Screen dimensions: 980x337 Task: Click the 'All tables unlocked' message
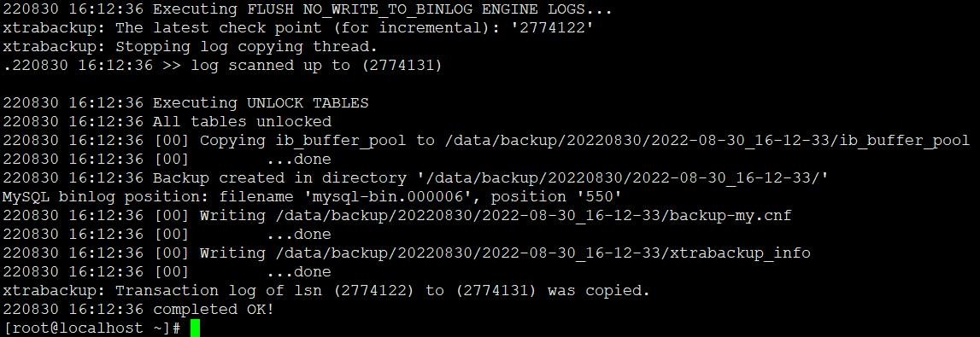click(x=242, y=122)
